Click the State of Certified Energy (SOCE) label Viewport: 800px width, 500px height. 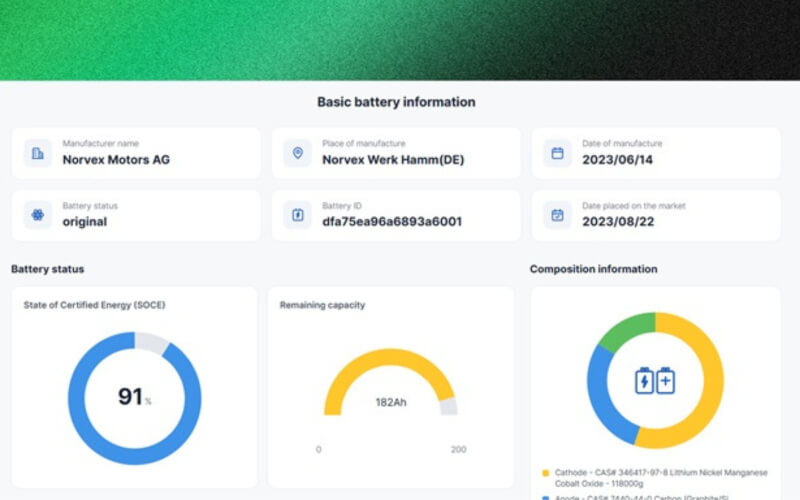94,305
